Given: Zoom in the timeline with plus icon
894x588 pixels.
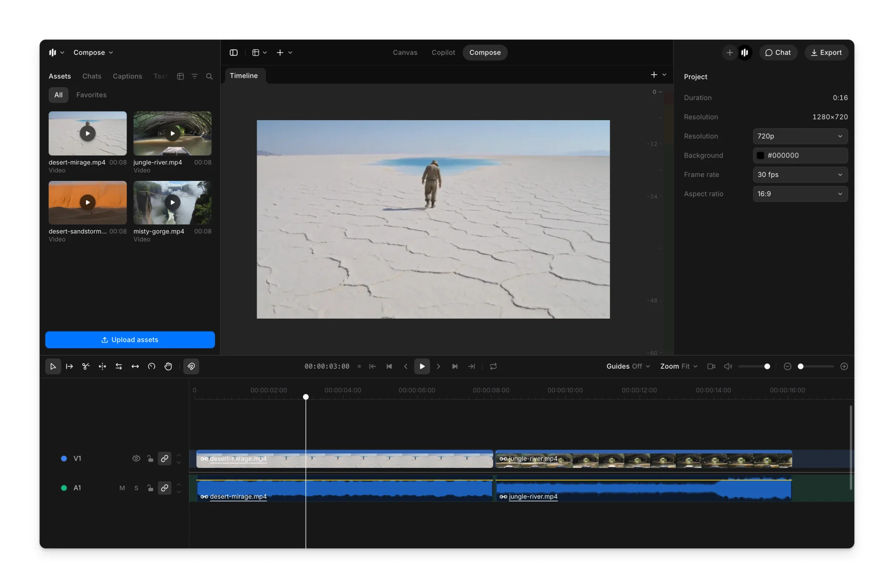Looking at the screenshot, I should [x=844, y=366].
